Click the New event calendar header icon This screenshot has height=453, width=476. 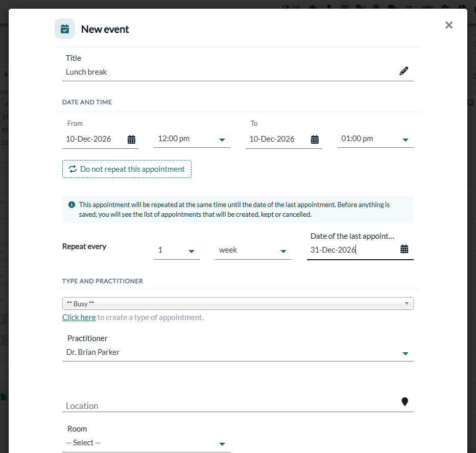coord(65,29)
